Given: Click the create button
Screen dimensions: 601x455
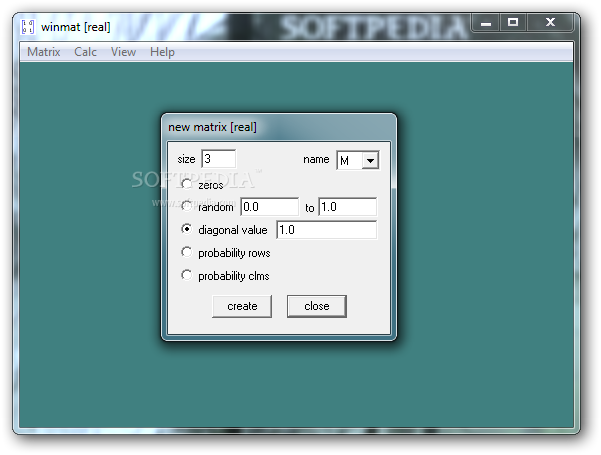Looking at the screenshot, I should click(x=242, y=306).
